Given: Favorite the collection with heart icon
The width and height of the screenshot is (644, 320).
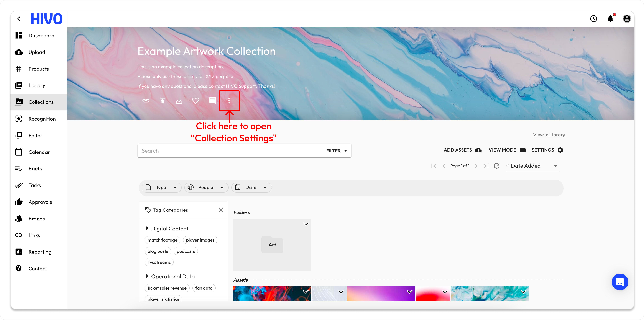Looking at the screenshot, I should (196, 101).
